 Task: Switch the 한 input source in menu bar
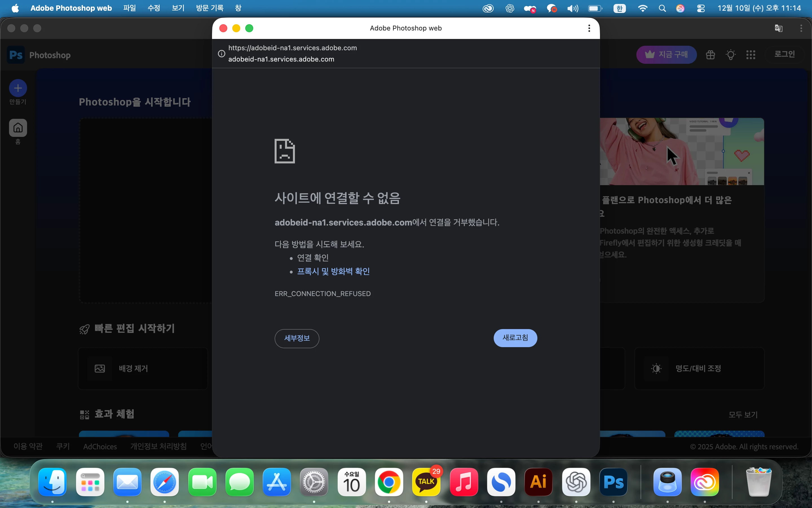pyautogui.click(x=619, y=8)
